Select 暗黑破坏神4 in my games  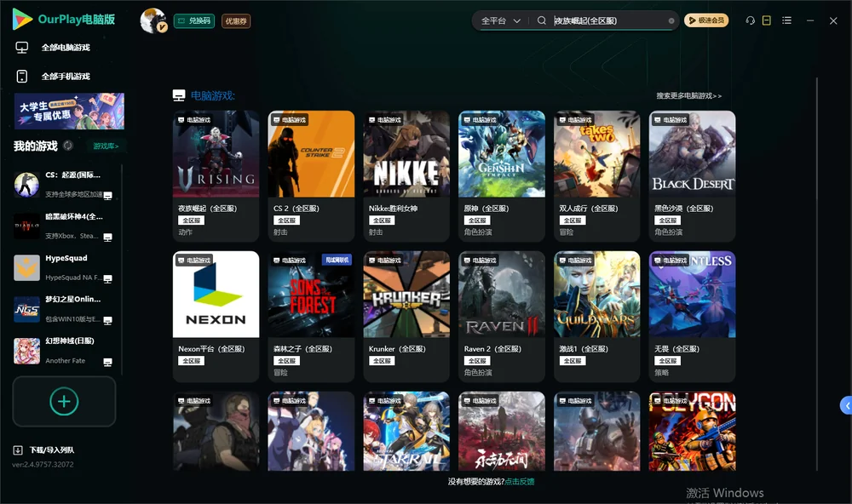click(x=64, y=226)
